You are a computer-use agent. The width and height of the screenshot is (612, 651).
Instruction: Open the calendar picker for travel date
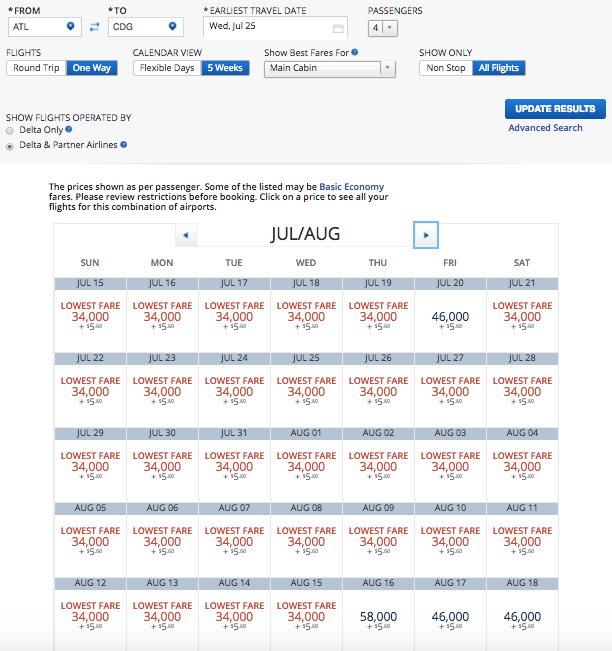click(338, 28)
